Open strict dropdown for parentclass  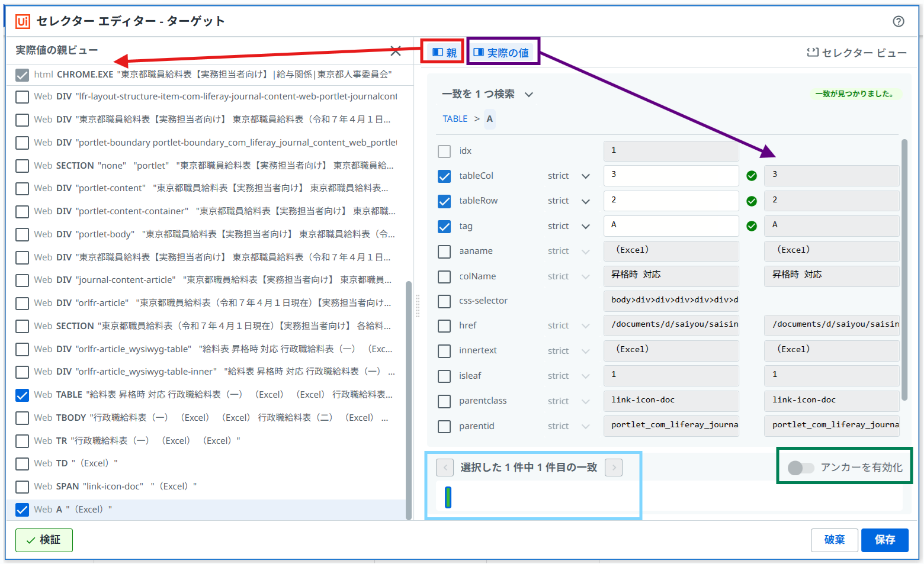tap(586, 401)
